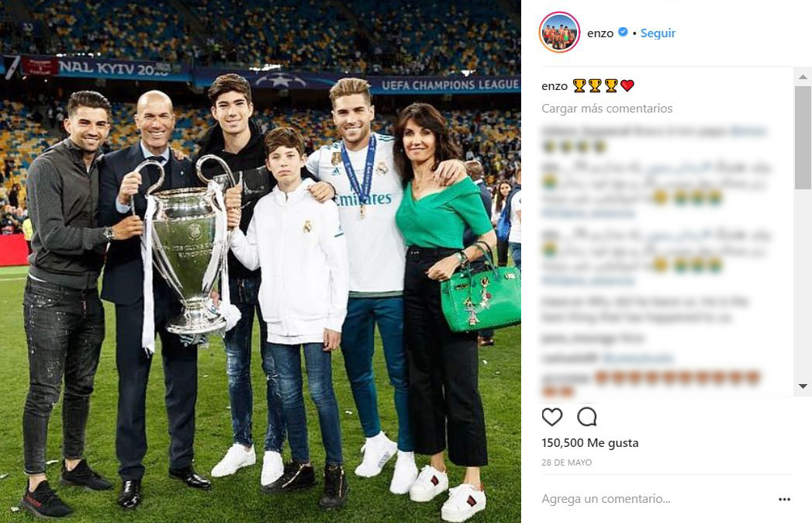Open the comment bubble icon
The width and height of the screenshot is (812, 523).
(x=587, y=417)
